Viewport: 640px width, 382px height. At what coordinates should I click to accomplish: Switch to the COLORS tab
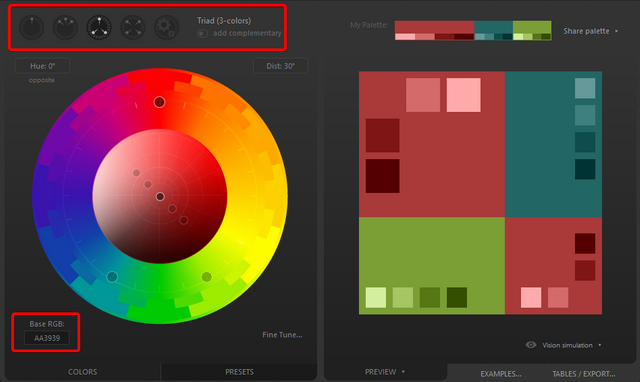pyautogui.click(x=82, y=372)
